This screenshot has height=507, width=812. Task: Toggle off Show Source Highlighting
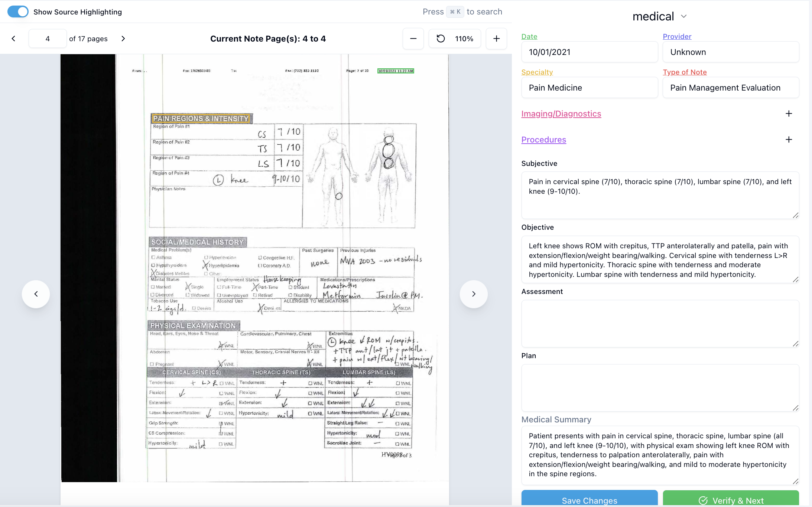point(18,12)
